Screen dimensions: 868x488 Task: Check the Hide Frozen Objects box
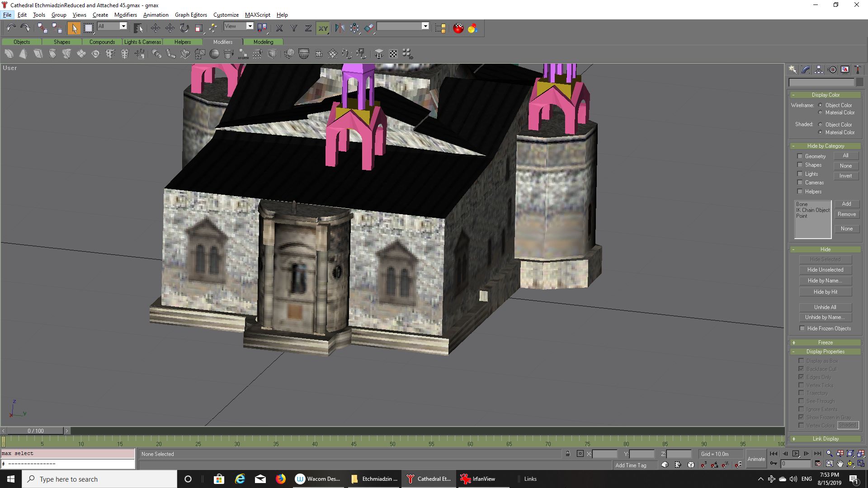coord(802,328)
